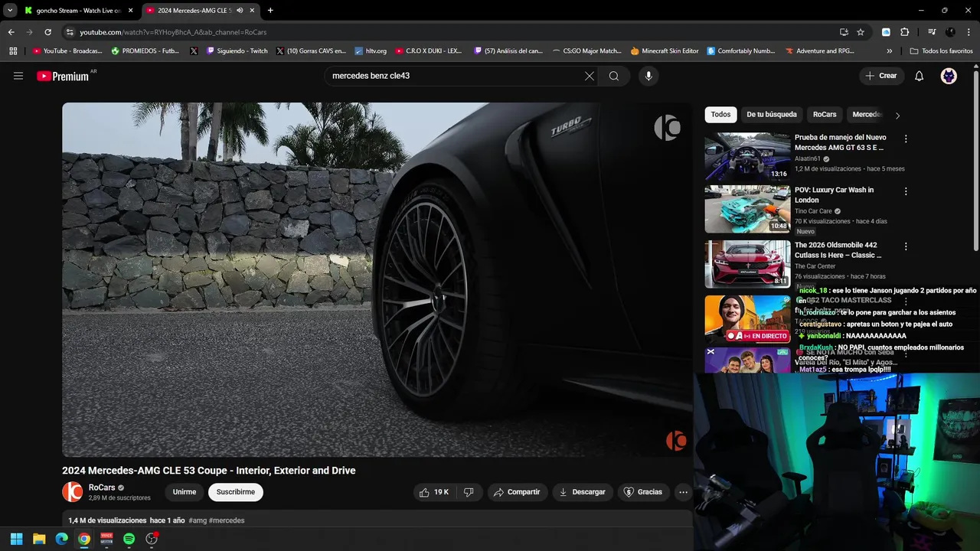This screenshot has width=980, height=551.
Task: Subscribe with the Suscribirme button
Action: click(x=236, y=492)
